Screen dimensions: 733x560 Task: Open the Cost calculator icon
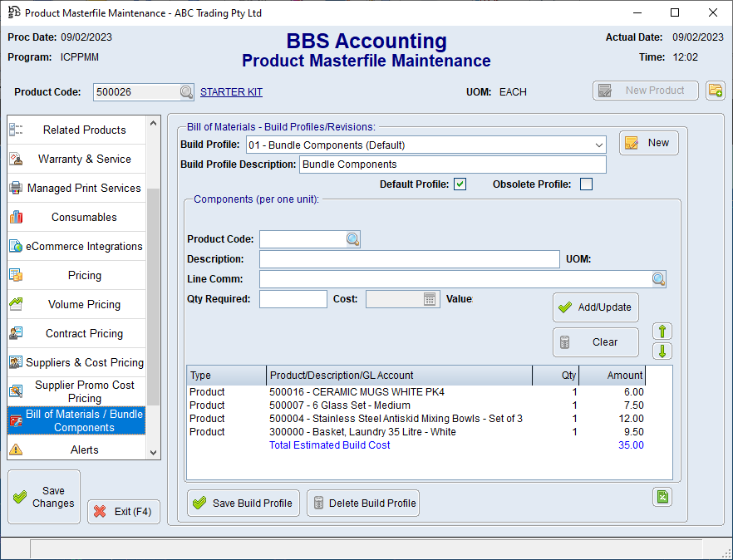point(430,299)
